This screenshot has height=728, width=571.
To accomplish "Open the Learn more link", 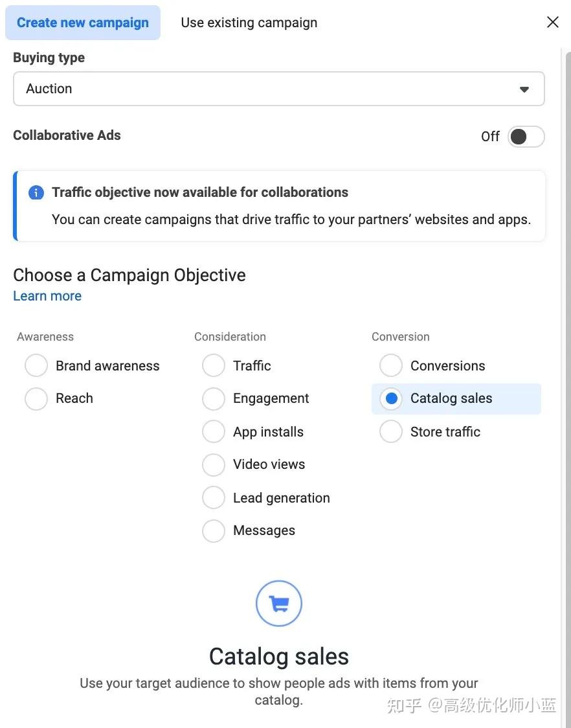I will coord(47,296).
